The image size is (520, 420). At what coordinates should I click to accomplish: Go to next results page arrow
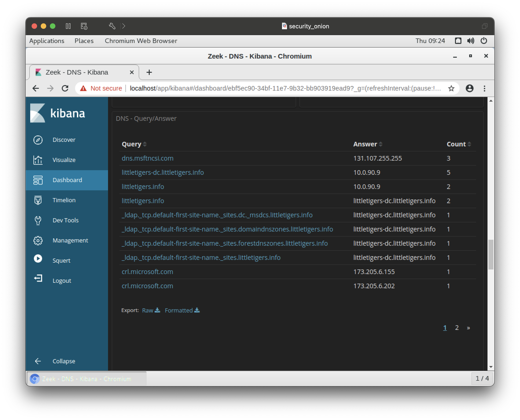pyautogui.click(x=468, y=328)
